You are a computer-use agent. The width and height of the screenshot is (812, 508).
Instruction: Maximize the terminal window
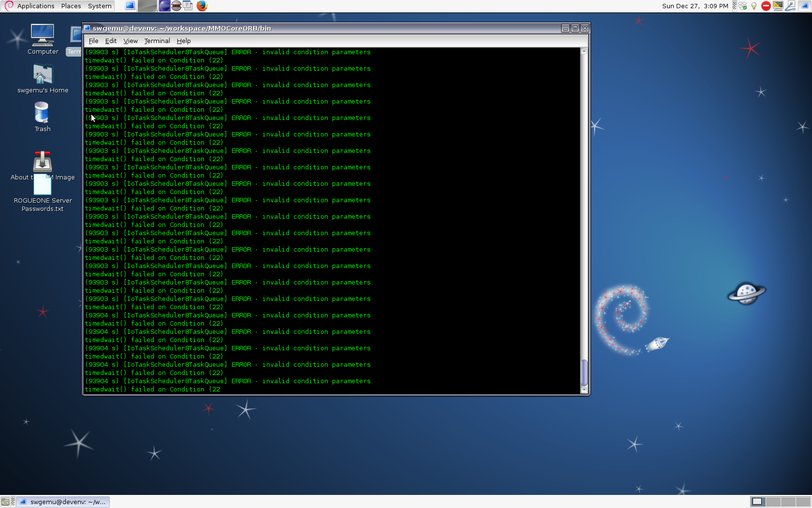click(x=575, y=28)
